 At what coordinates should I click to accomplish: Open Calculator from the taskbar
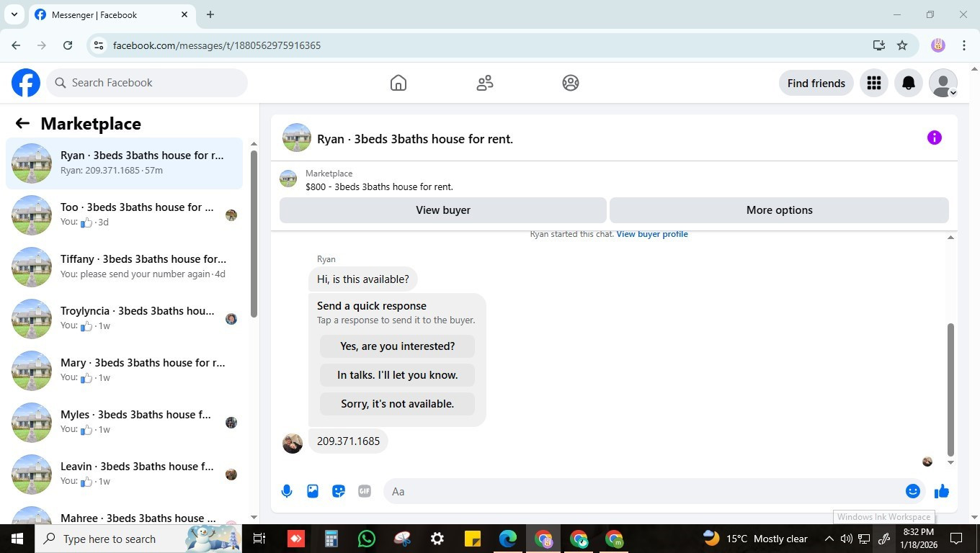pyautogui.click(x=331, y=539)
